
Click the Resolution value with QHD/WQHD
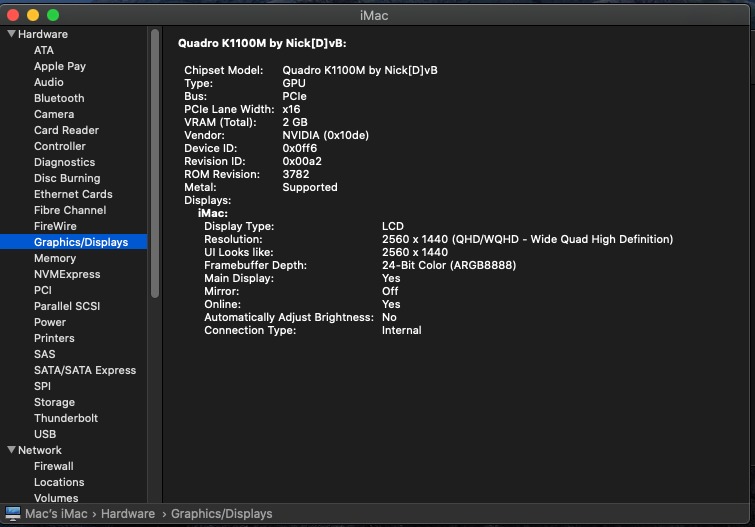click(x=528, y=239)
